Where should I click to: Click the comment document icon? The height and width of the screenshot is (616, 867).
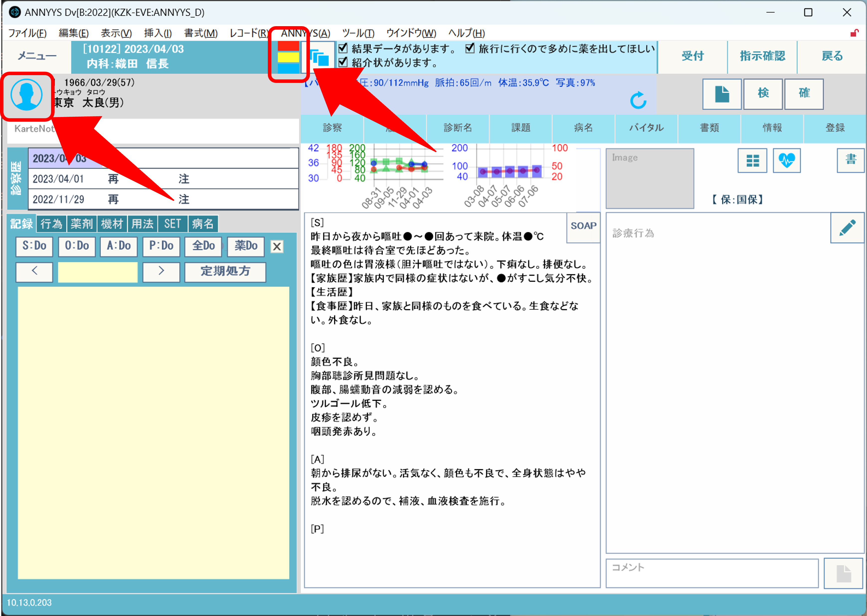tap(844, 573)
